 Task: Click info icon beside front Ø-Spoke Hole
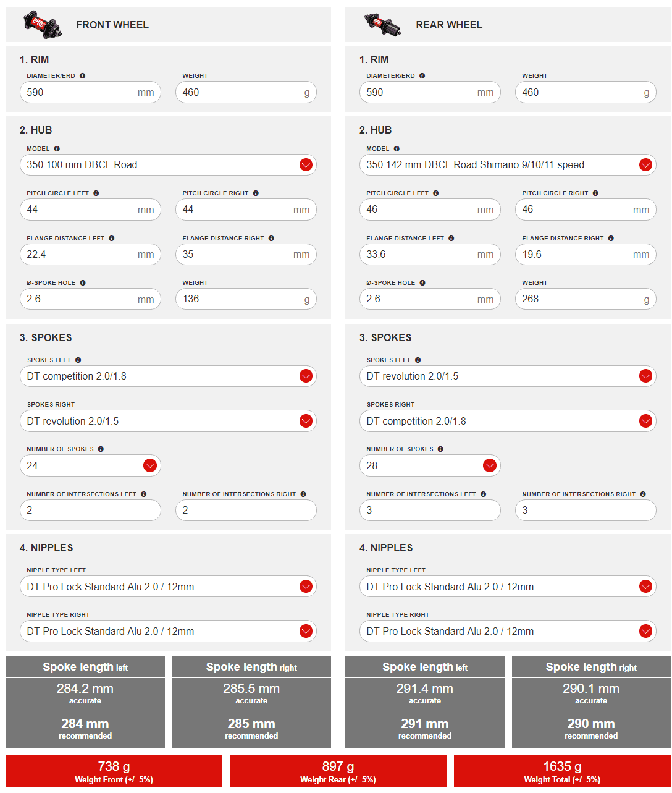(83, 282)
